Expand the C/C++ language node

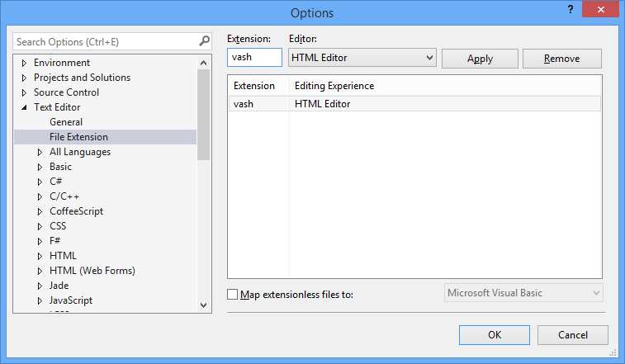point(40,196)
